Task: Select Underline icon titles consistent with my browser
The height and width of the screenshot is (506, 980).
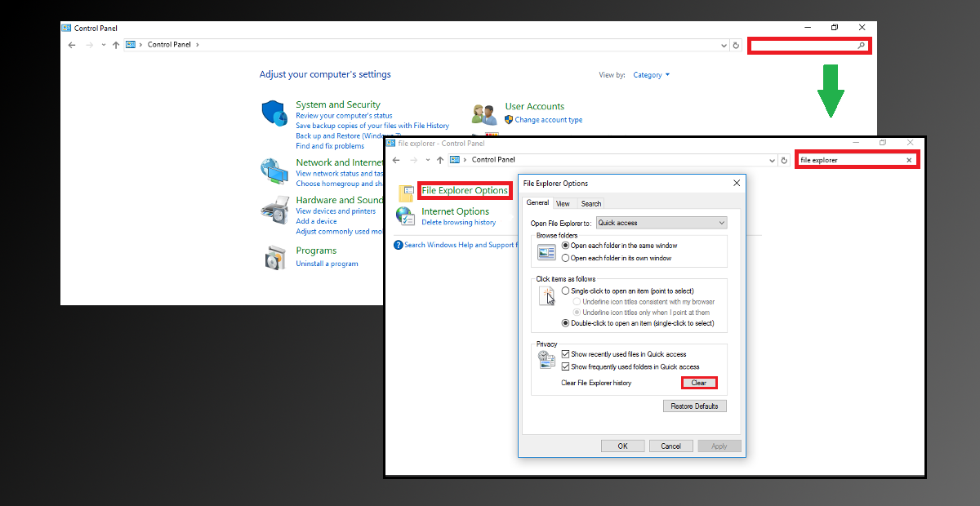Action: (x=577, y=302)
